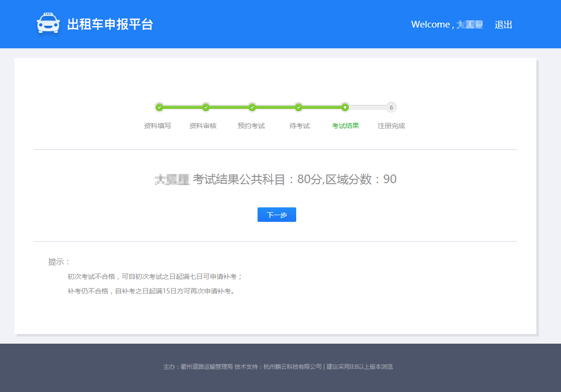Select the 待考试 step label
This screenshot has width=561, height=392.
pyautogui.click(x=300, y=126)
